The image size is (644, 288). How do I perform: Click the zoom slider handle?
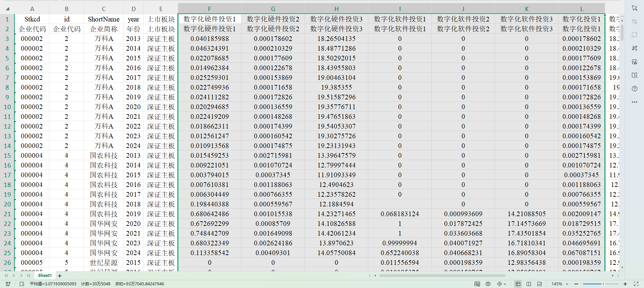603,284
